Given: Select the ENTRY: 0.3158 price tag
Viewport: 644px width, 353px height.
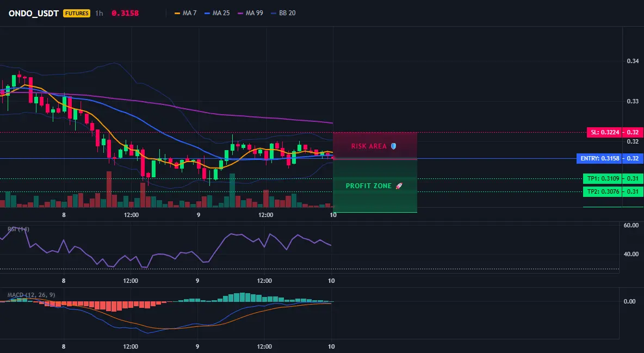Looking at the screenshot, I should pos(599,159).
